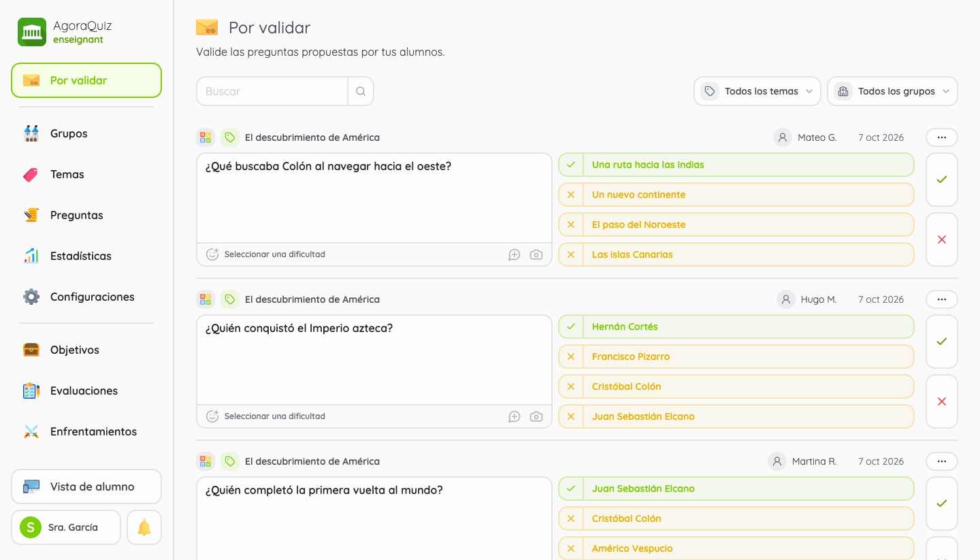Edit 'Cristóbal Colón' answer in Imperio azteca question
Image resolution: width=980 pixels, height=560 pixels.
pos(749,386)
